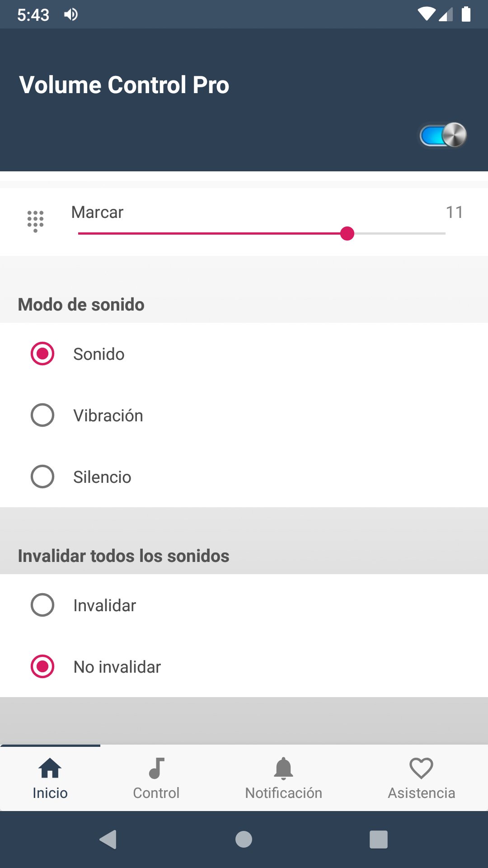Tap the volume speaker icon in status bar

[x=71, y=15]
